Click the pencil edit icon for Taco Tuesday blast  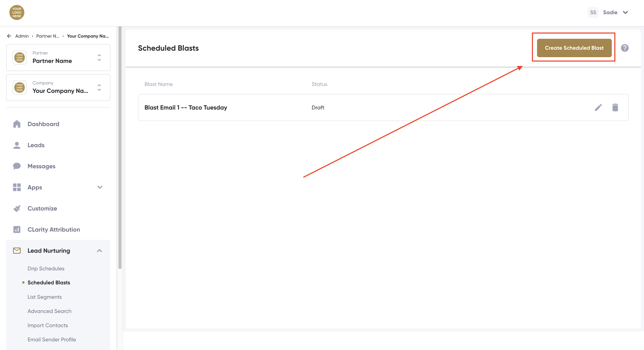point(598,107)
